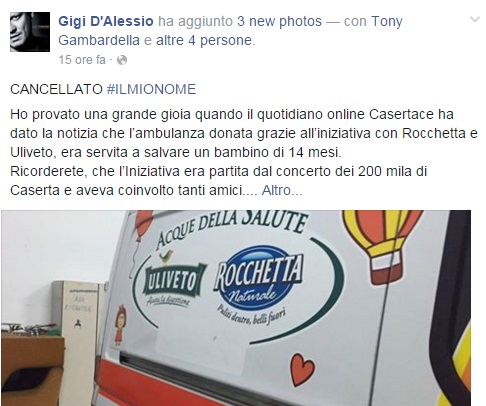Click the "Puliti dentro, belli fuori" slogan
This screenshot has width=486, height=406.
point(251,314)
